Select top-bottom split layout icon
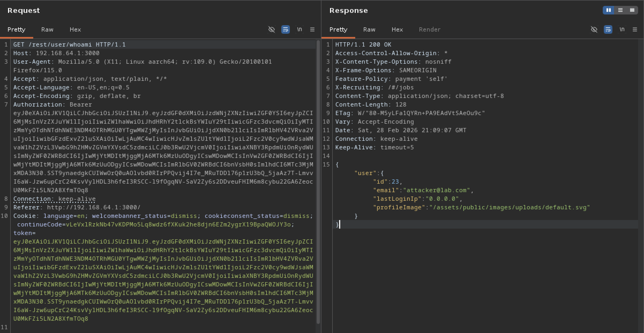 pyautogui.click(x=620, y=10)
